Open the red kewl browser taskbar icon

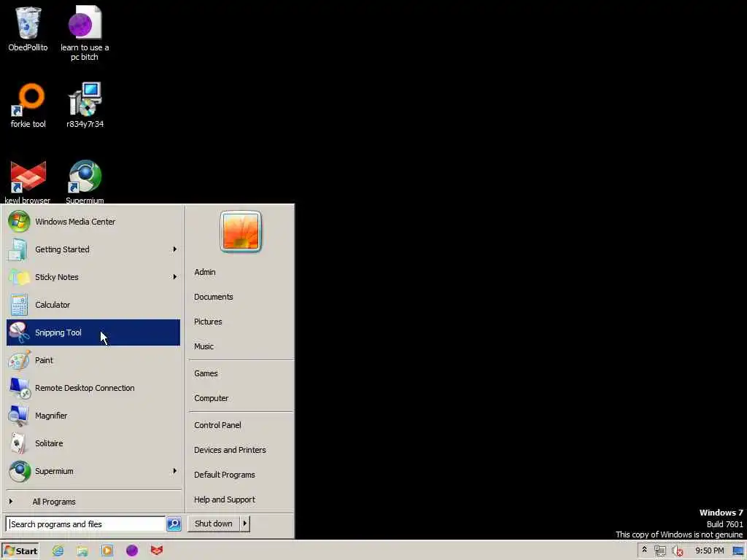[x=157, y=551]
